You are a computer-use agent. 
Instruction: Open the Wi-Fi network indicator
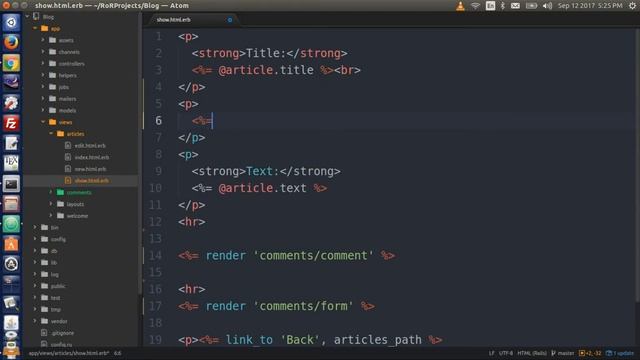click(475, 6)
